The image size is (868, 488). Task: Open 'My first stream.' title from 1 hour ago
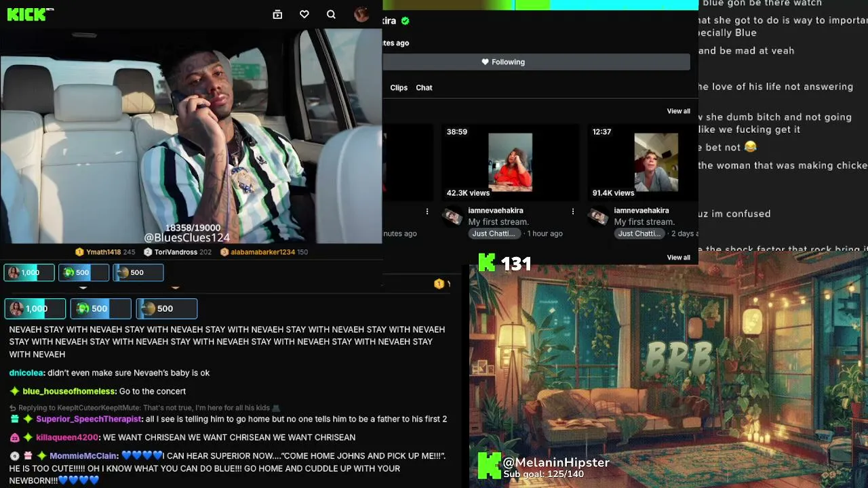tap(498, 222)
